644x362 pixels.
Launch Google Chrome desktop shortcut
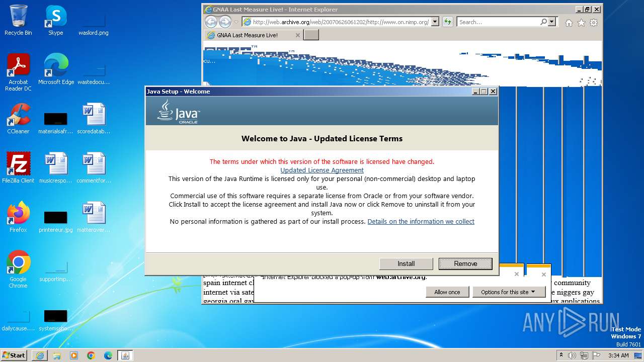pos(18,269)
